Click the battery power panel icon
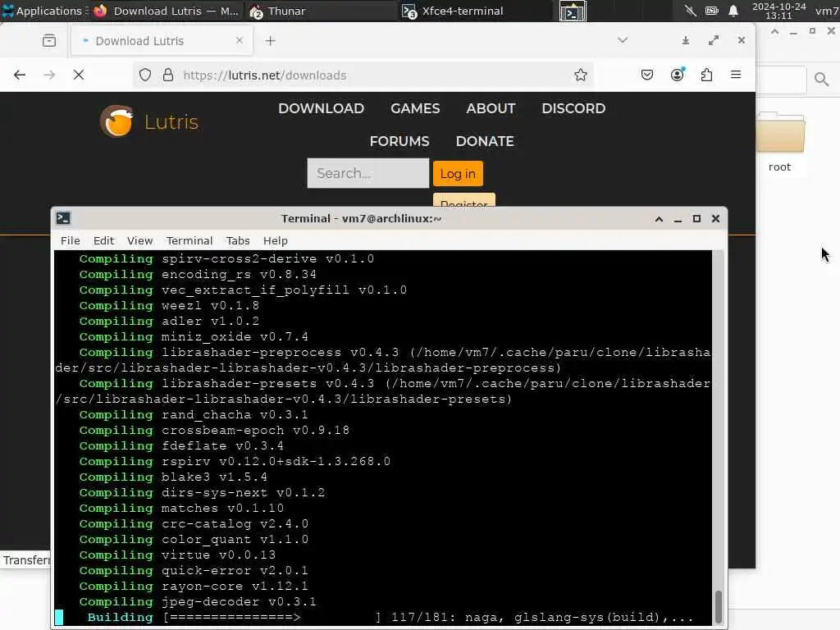Screen dimensions: 840x630 [712, 11]
